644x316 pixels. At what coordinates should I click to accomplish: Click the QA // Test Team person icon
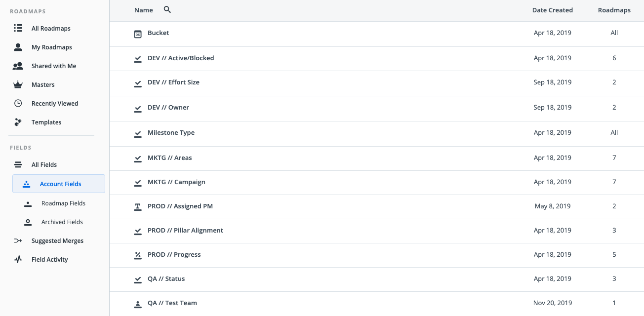click(138, 304)
